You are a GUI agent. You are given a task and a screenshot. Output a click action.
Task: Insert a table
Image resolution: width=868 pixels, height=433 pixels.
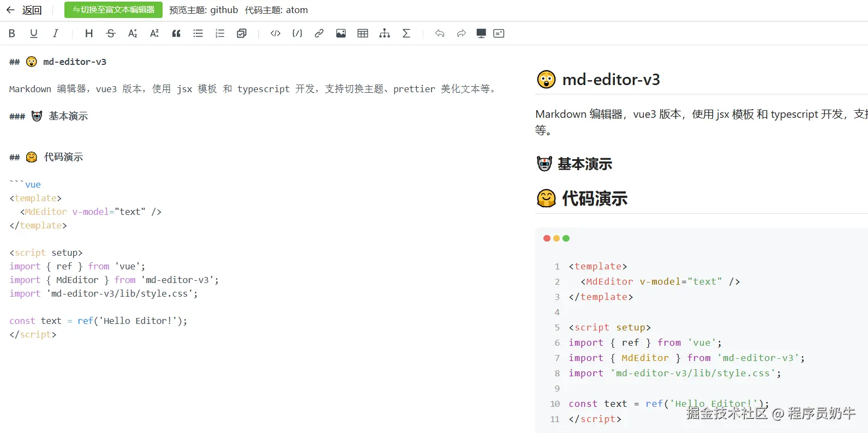click(363, 33)
